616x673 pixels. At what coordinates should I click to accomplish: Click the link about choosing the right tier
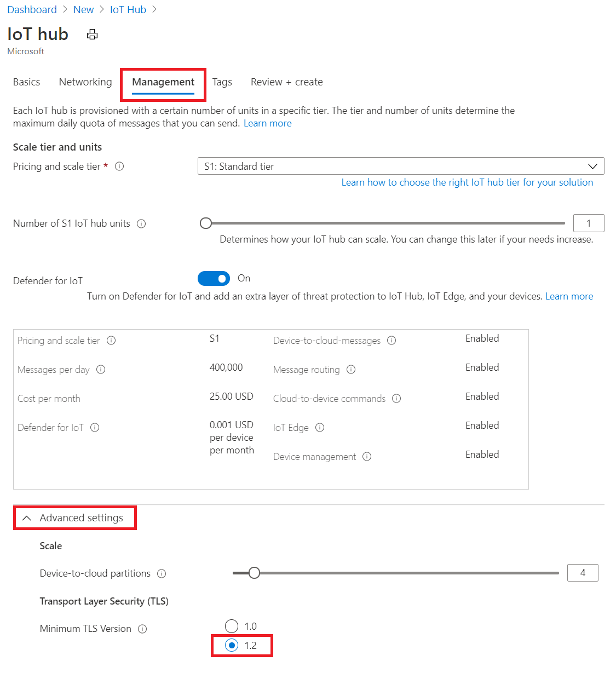tap(467, 182)
